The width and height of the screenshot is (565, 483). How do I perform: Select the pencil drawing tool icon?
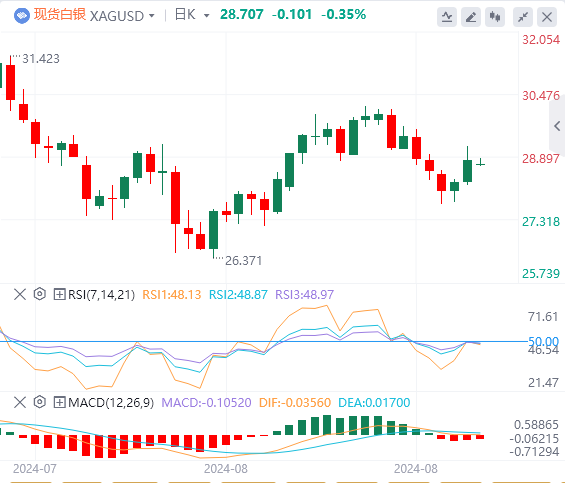(x=471, y=17)
